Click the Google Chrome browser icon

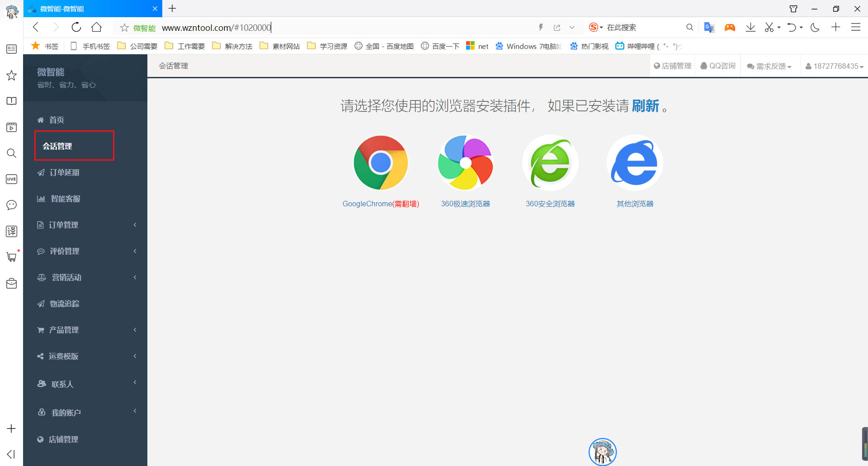[x=381, y=162]
